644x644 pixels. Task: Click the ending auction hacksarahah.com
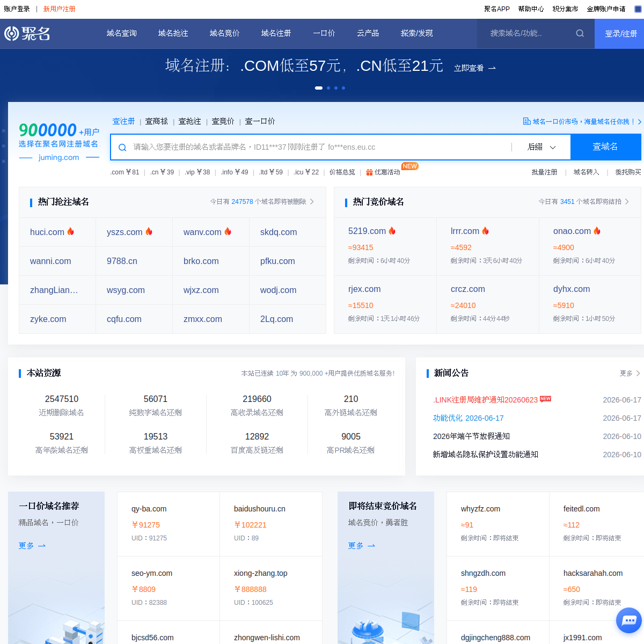593,573
